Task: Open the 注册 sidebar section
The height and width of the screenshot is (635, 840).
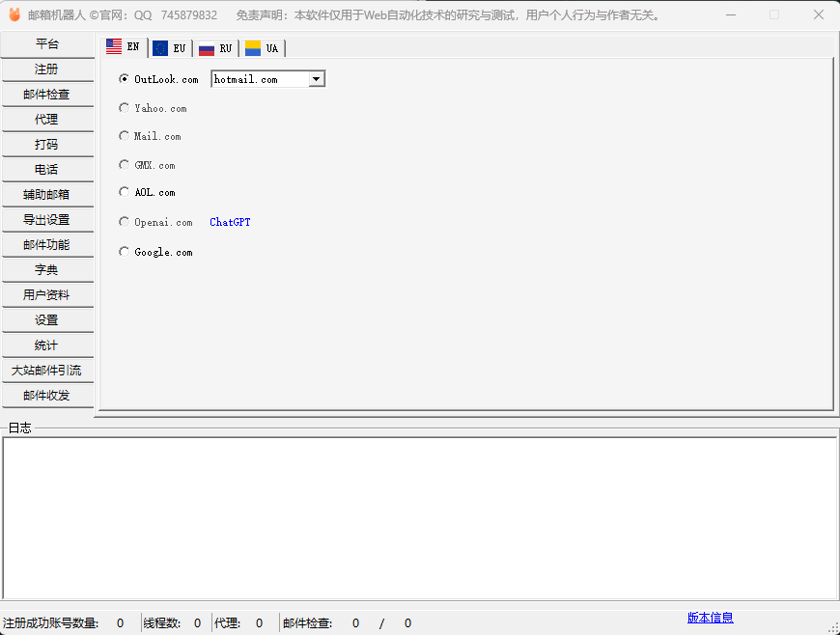Action: click(x=46, y=69)
